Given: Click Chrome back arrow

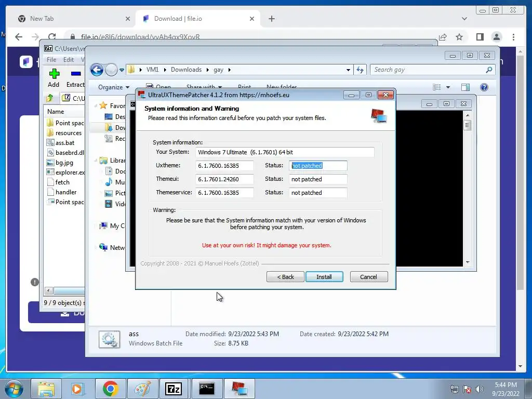Looking at the screenshot, I should tap(19, 37).
